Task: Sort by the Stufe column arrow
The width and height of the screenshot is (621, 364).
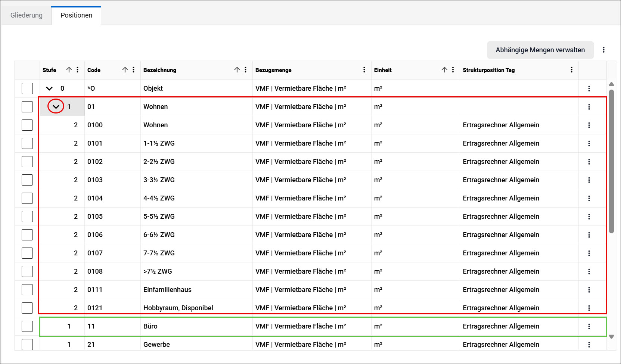Action: 69,70
